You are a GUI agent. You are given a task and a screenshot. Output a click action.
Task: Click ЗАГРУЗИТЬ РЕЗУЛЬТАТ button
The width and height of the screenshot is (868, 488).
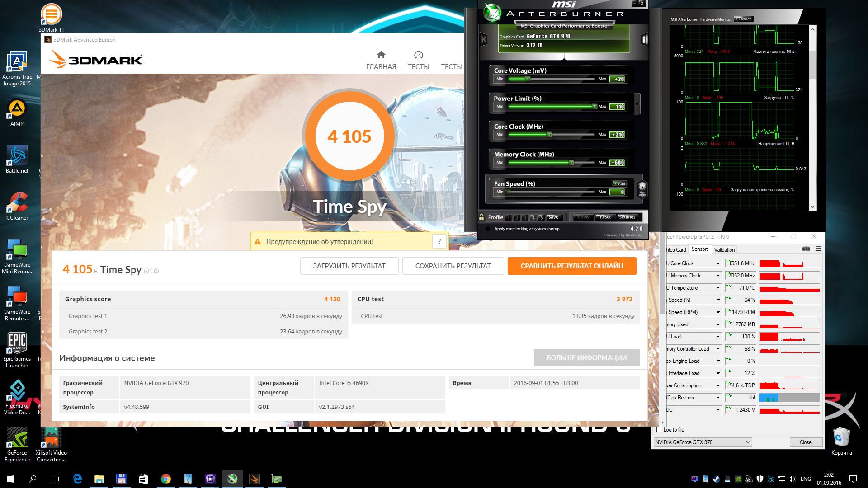click(349, 266)
